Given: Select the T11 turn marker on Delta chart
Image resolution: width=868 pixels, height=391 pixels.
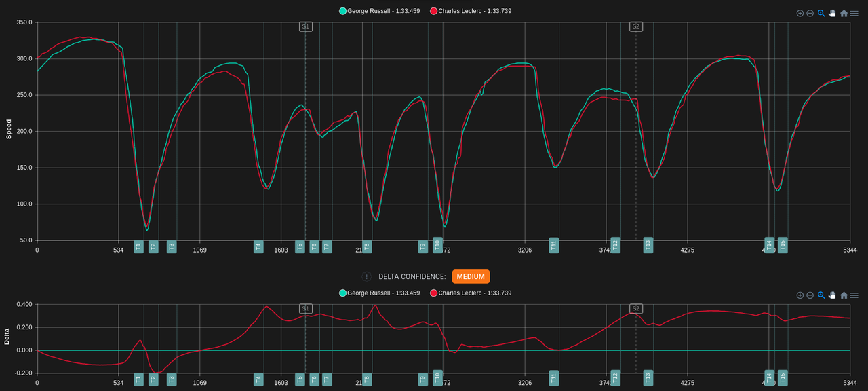Looking at the screenshot, I should (553, 378).
